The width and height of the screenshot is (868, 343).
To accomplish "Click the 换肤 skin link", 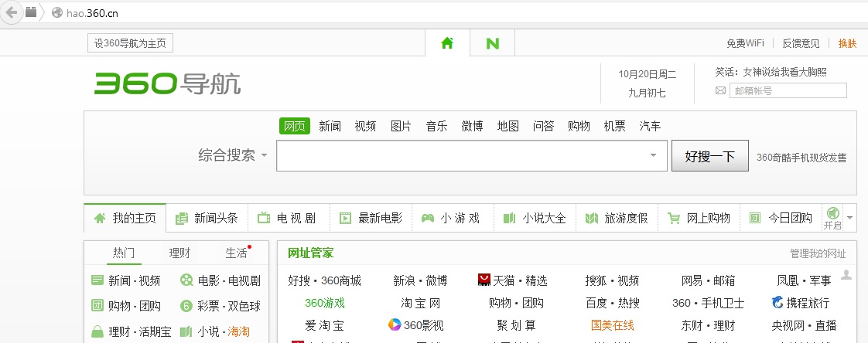I will (x=847, y=43).
